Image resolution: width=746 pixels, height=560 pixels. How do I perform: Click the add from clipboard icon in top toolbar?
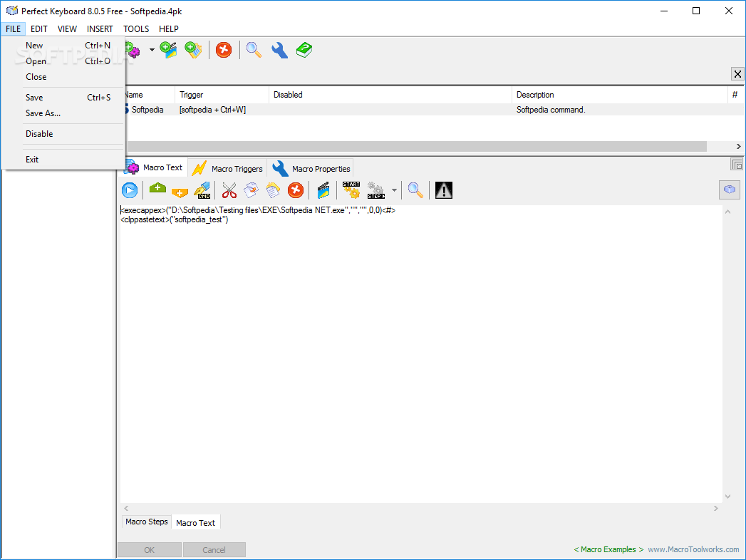(x=193, y=49)
